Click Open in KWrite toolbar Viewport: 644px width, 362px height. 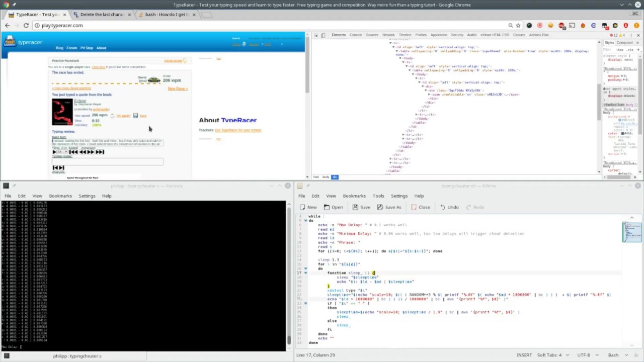click(x=333, y=207)
